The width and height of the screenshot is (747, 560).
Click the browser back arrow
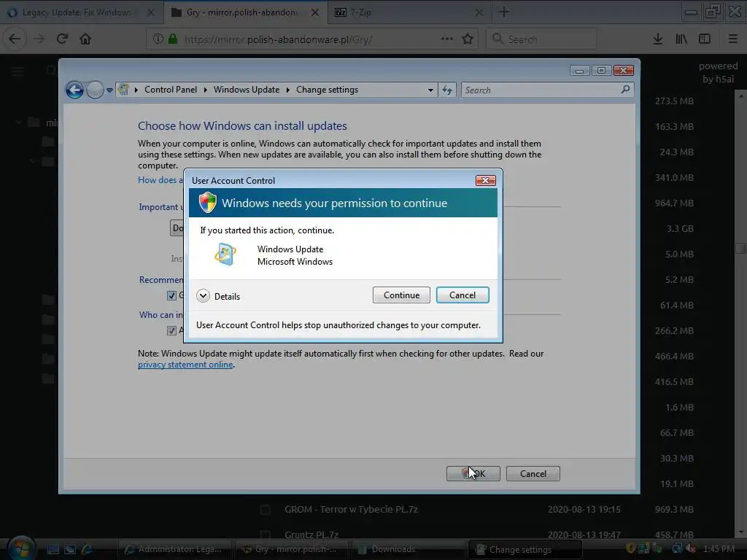15,39
